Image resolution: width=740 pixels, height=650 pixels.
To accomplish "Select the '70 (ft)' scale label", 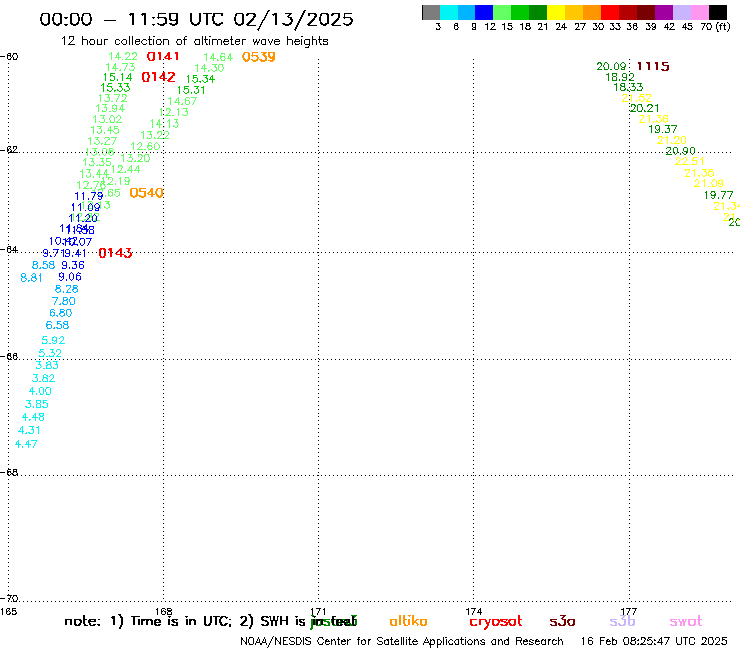I will pyautogui.click(x=715, y=27).
